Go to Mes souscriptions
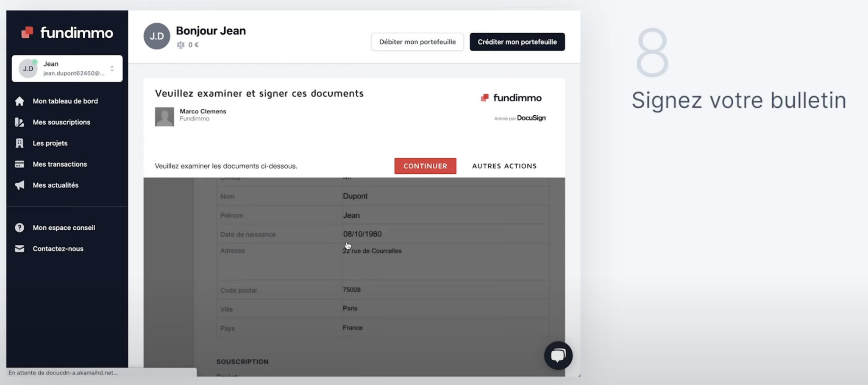The height and width of the screenshot is (385, 868). click(x=61, y=122)
